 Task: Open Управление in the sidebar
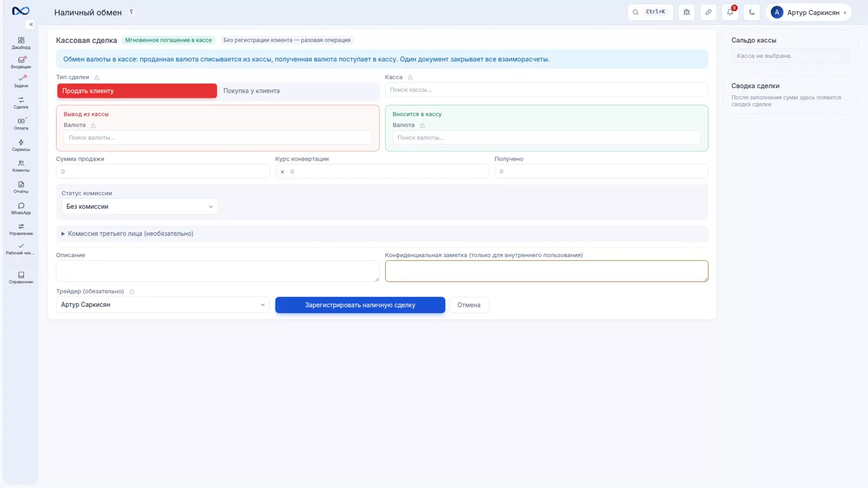[x=21, y=229]
